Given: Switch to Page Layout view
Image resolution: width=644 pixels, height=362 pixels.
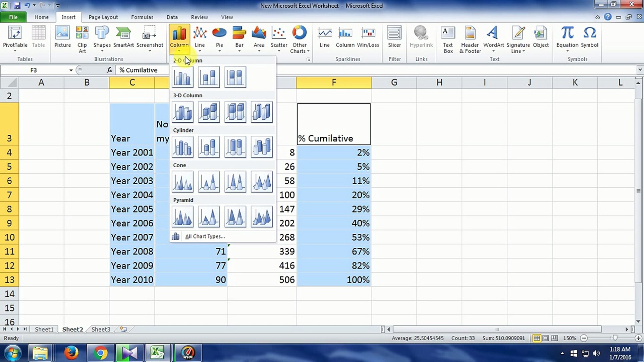Looking at the screenshot, I should pyautogui.click(x=546, y=338).
